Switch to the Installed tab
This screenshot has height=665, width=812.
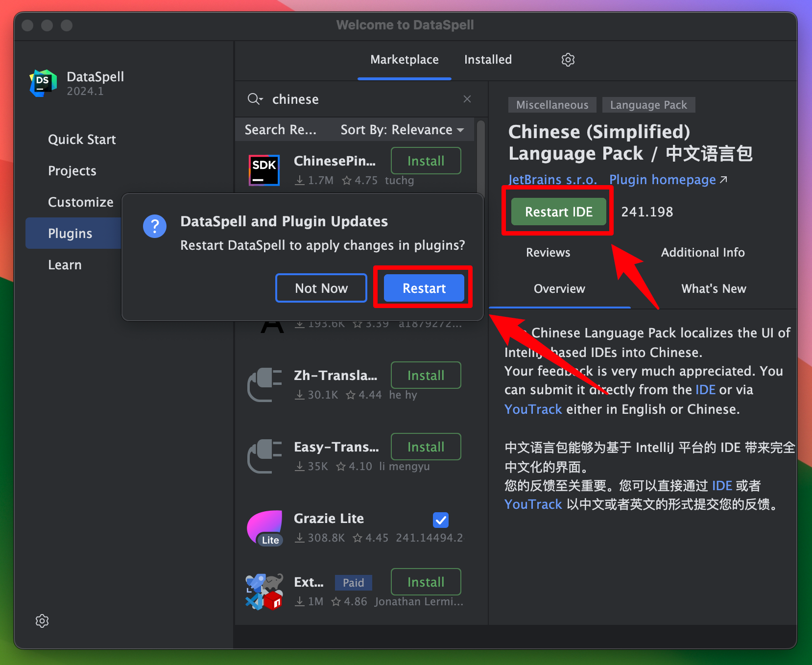coord(488,60)
